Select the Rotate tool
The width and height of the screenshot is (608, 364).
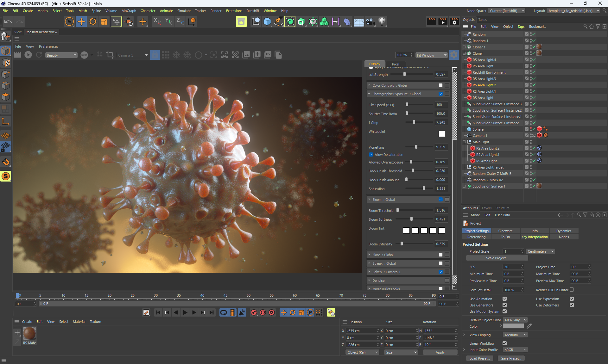[93, 22]
